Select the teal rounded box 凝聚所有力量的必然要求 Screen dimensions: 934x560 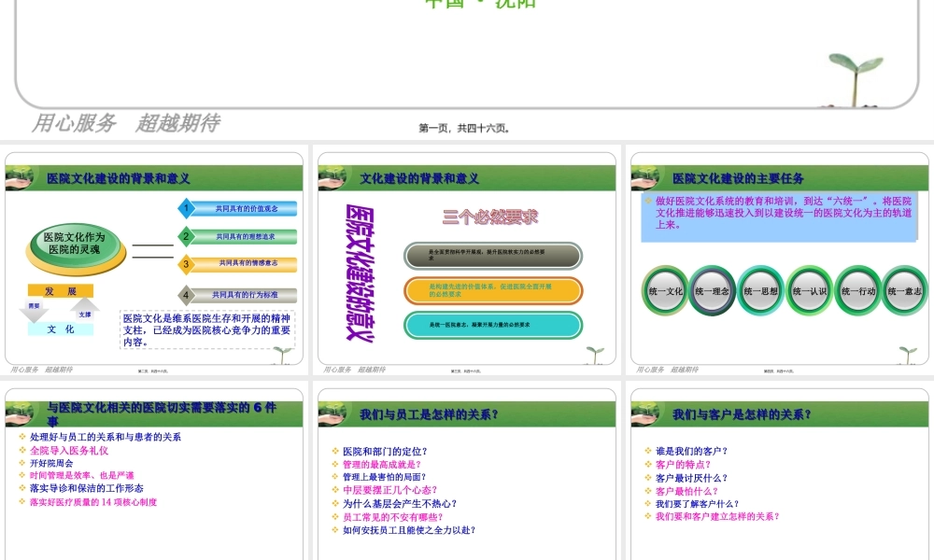coord(495,326)
